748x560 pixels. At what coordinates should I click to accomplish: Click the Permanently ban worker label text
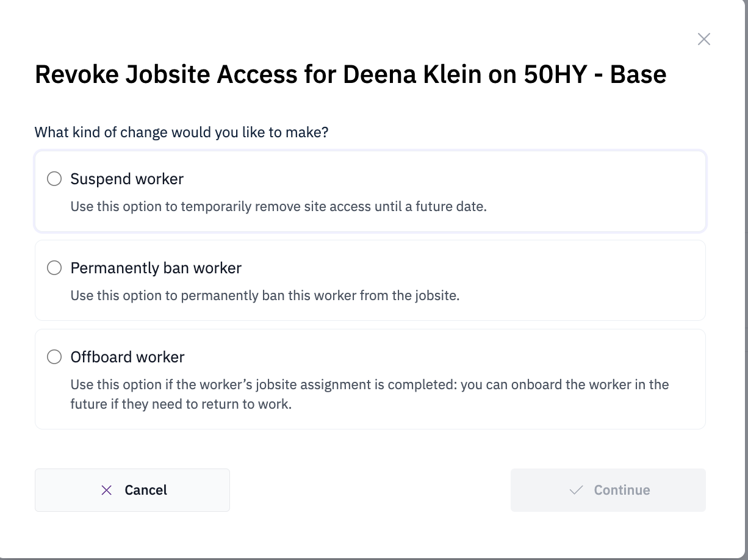point(156,268)
